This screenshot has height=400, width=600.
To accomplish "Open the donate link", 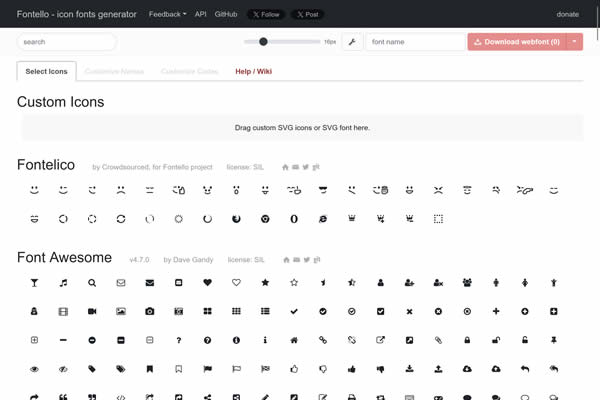I will [567, 14].
